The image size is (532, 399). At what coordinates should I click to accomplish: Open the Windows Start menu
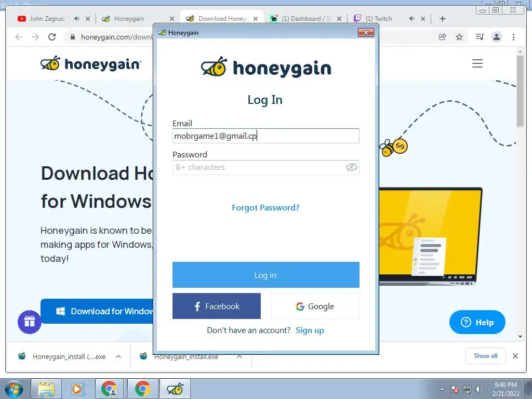pyautogui.click(x=14, y=389)
